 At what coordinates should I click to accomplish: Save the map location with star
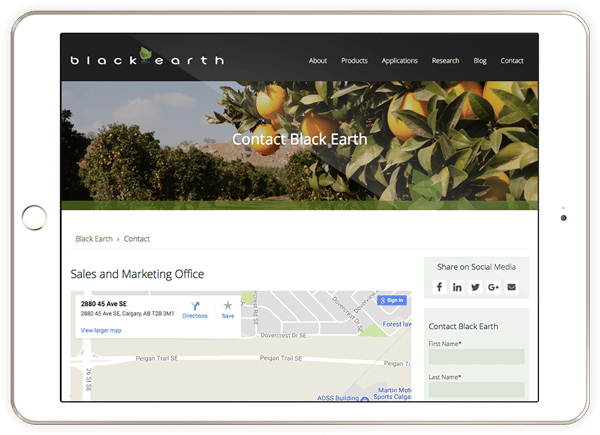coord(228,310)
